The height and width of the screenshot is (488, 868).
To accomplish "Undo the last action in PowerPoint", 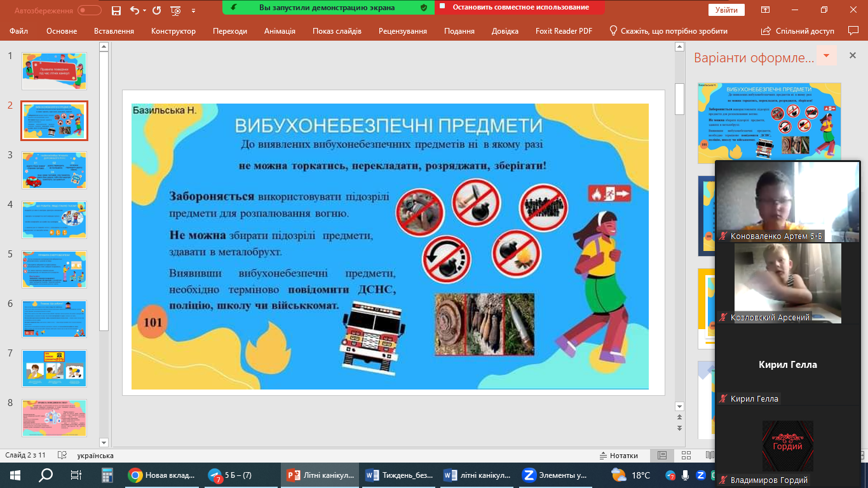I will click(134, 10).
